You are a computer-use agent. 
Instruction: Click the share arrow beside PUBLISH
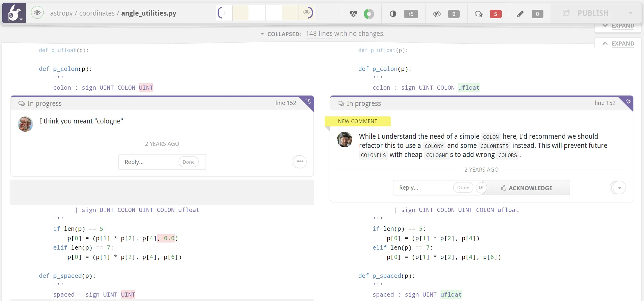point(566,13)
